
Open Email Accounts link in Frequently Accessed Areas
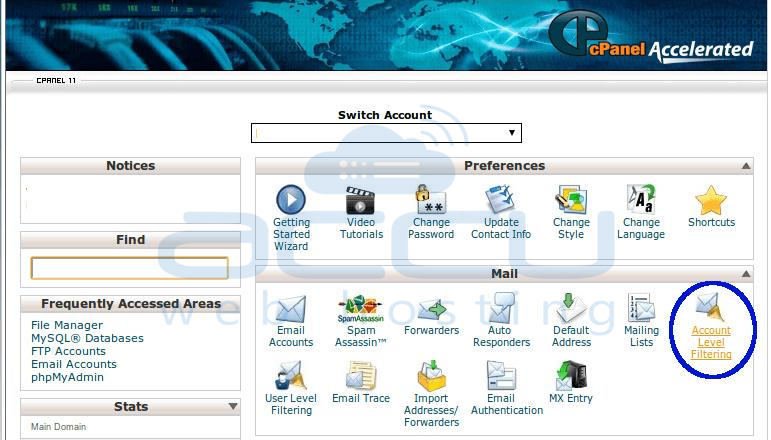[x=74, y=364]
